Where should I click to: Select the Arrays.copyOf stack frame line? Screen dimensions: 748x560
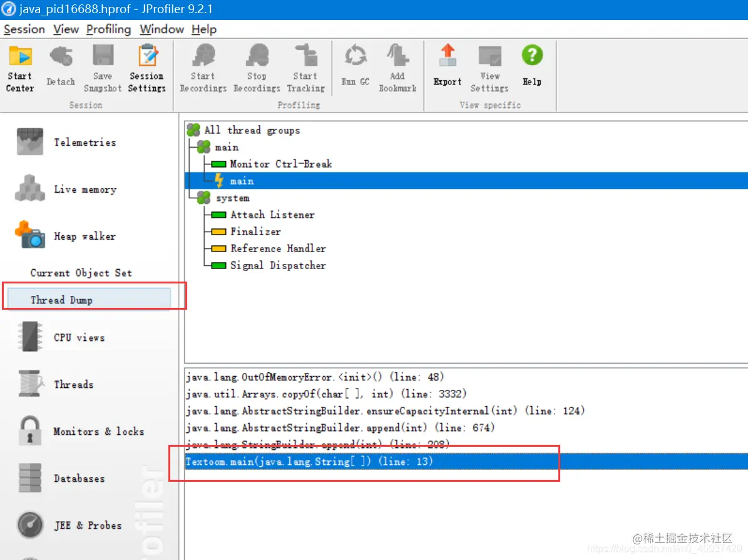[x=326, y=394]
